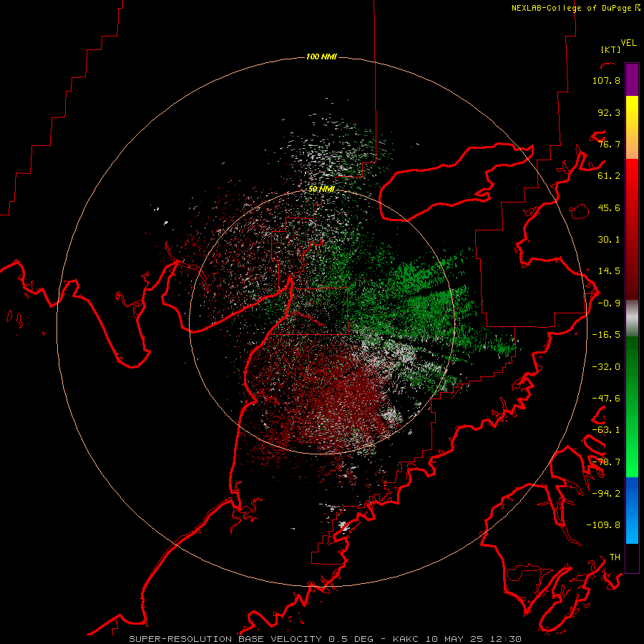Screen dimensions: 644x644
Task: Click the 100 NMI range ring label
Action: pos(321,57)
